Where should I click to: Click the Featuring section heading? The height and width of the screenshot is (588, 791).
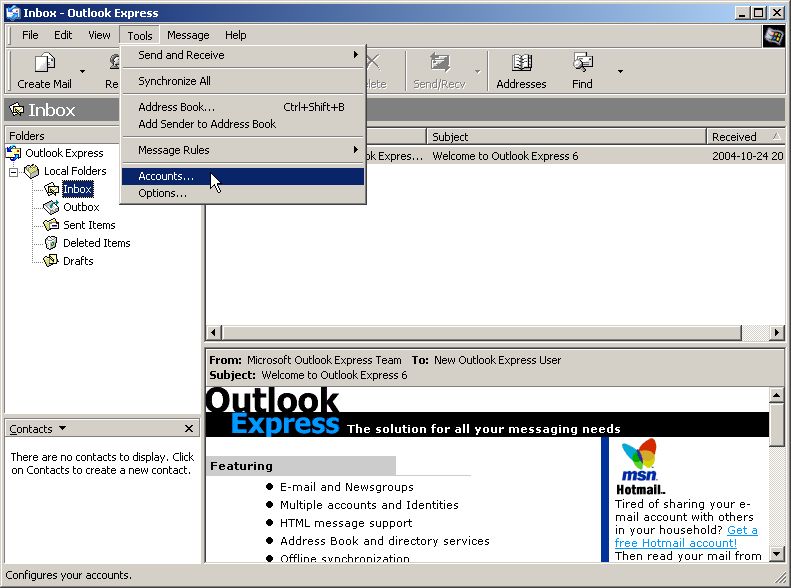tap(241, 466)
